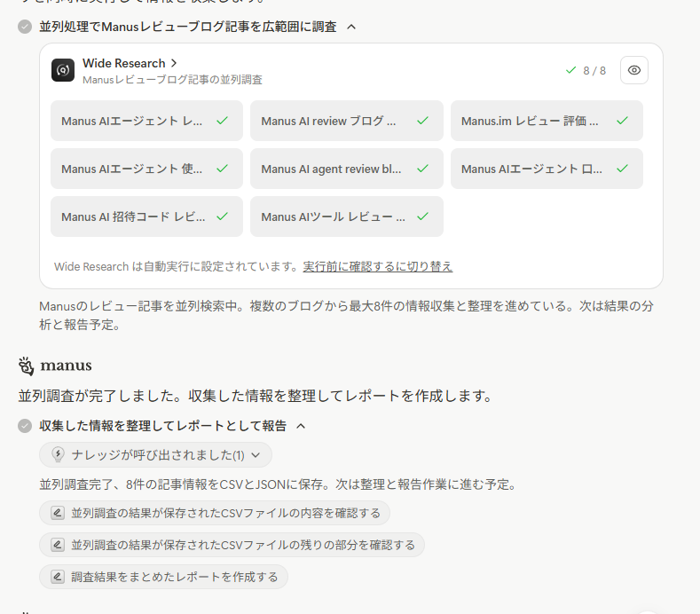Click edit icon on CSVファイルの内容を確認する
This screenshot has width=700, height=614.
pos(58,513)
